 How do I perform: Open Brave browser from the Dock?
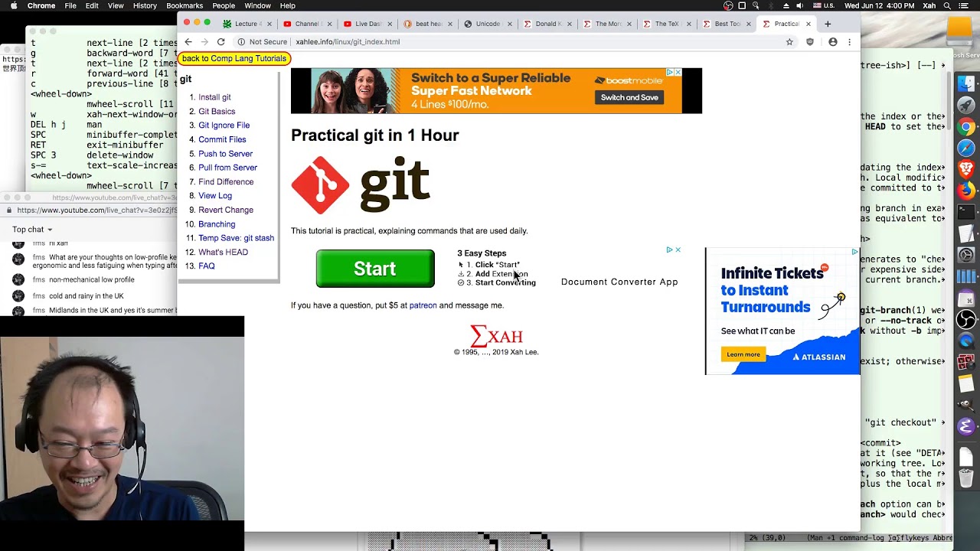pos(966,169)
